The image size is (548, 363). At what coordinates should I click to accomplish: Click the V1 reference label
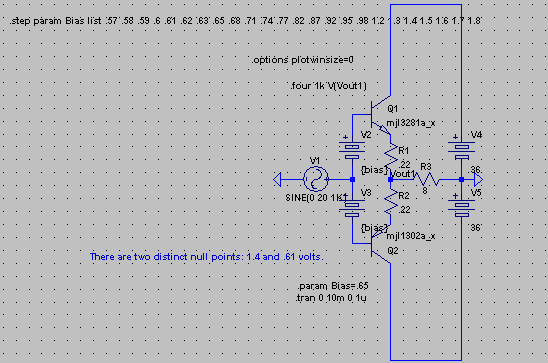(x=315, y=161)
